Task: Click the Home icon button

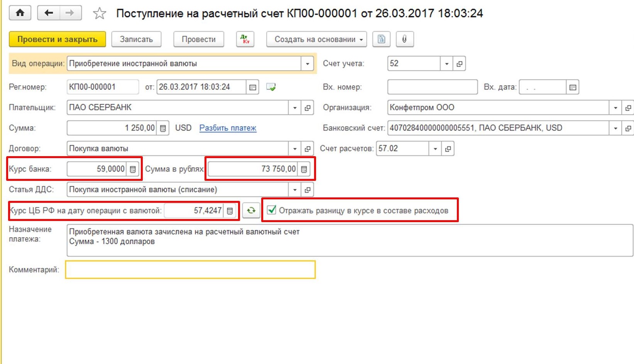Action: point(20,13)
